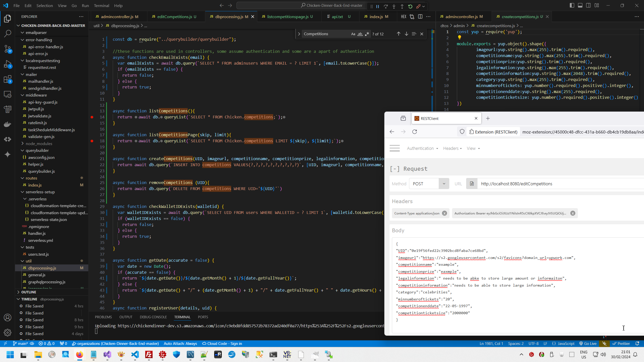Expand the node_modules folder
Viewport: 644px width, 362px height.
tap(39, 144)
